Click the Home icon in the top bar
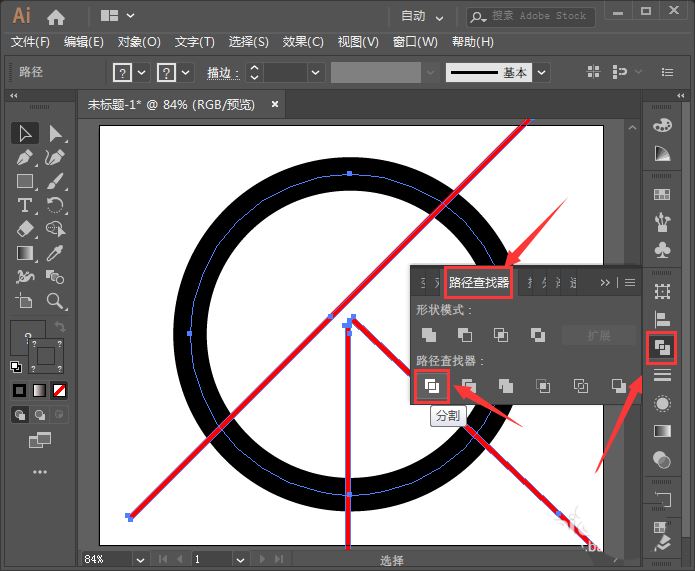 (56, 16)
